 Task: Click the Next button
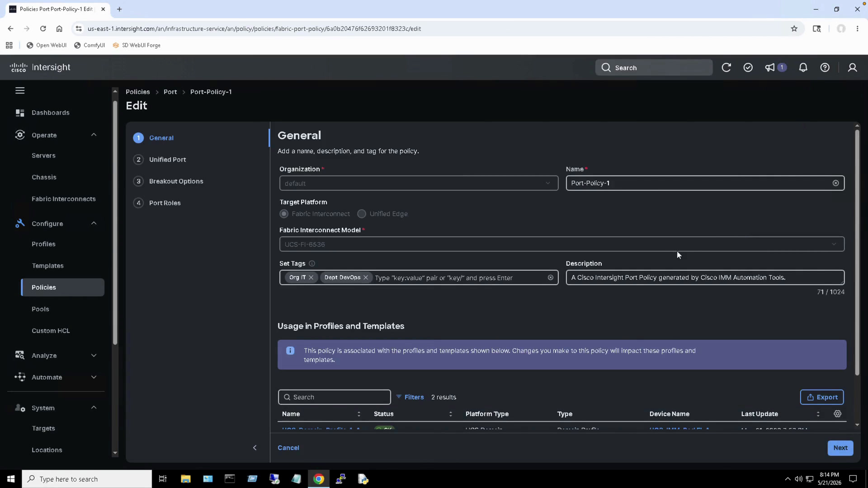pos(840,448)
